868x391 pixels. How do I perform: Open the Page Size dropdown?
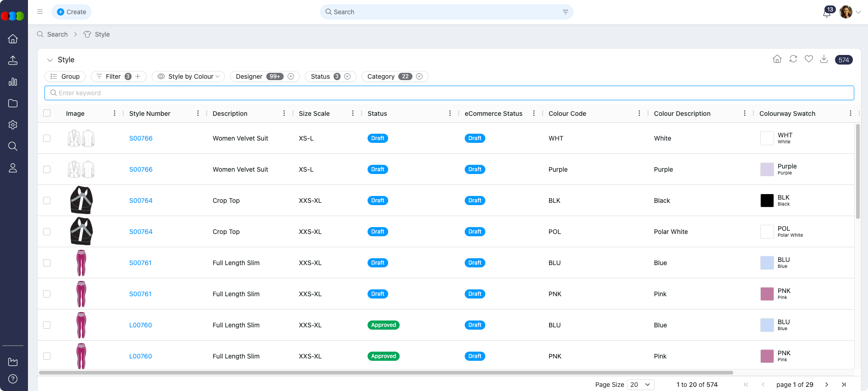(640, 385)
